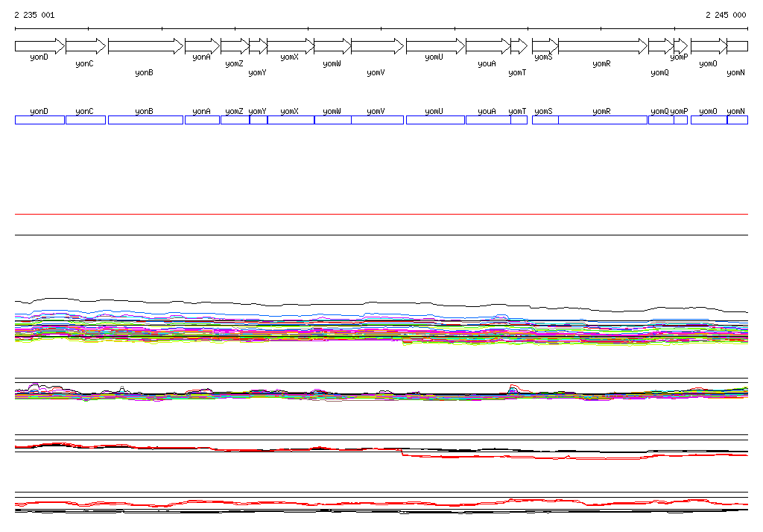The height and width of the screenshot is (532, 763).
Task: Select the yomW gene arrow
Action: pos(333,46)
